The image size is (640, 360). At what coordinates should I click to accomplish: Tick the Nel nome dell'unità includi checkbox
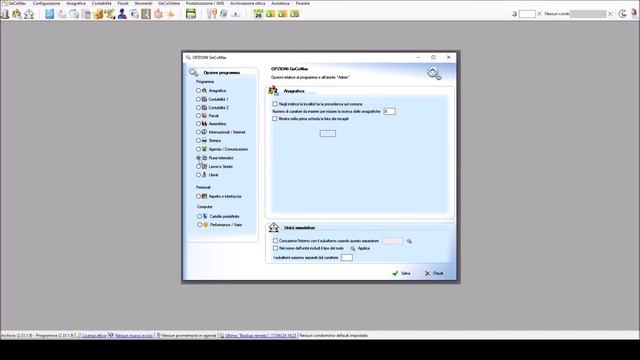pos(276,248)
